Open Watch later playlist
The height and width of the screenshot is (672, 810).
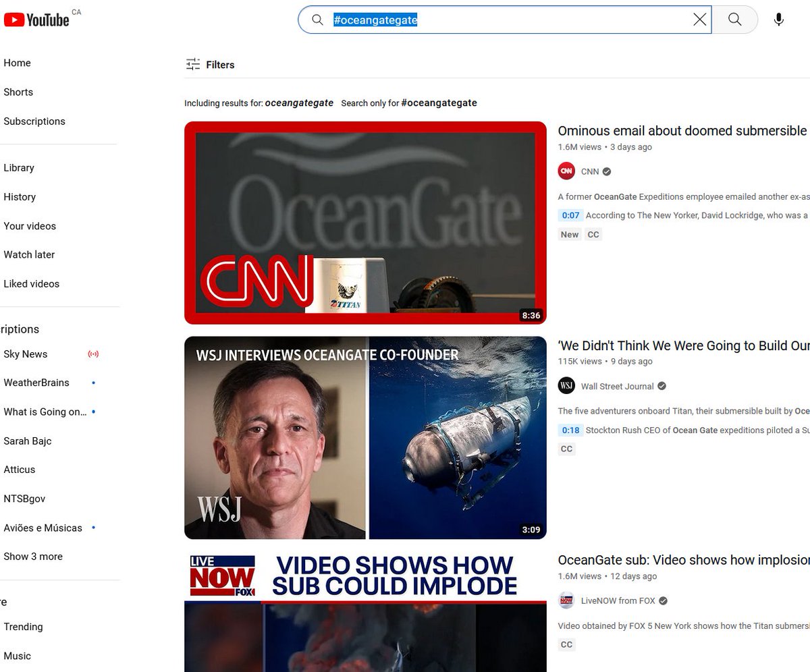point(29,254)
